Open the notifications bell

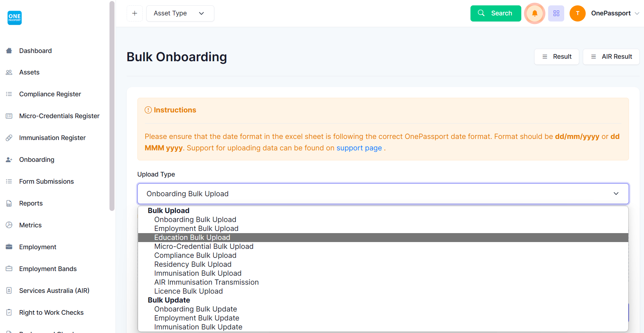535,13
